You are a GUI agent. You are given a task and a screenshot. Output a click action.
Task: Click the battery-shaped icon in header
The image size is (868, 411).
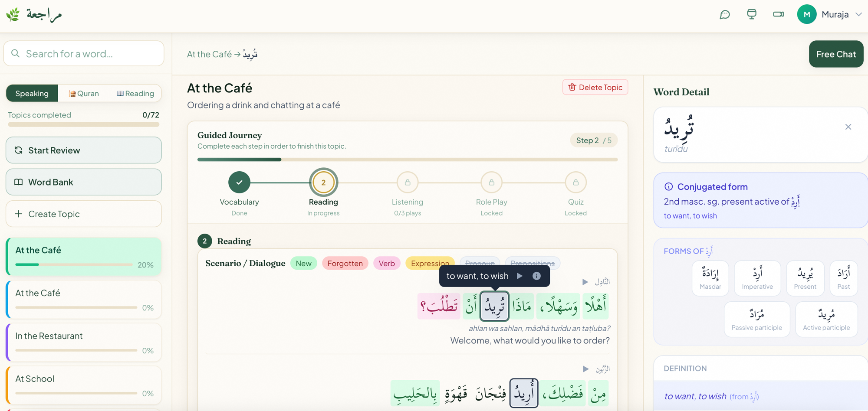click(x=779, y=14)
